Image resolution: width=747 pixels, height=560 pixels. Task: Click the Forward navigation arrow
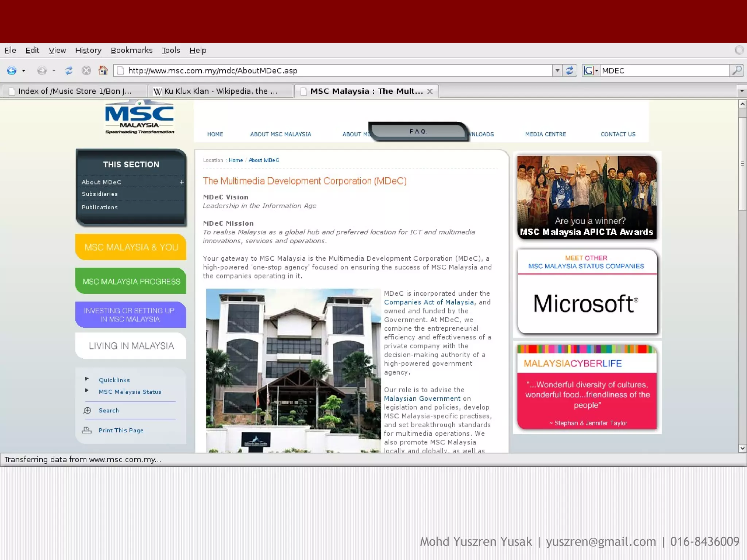(x=42, y=70)
